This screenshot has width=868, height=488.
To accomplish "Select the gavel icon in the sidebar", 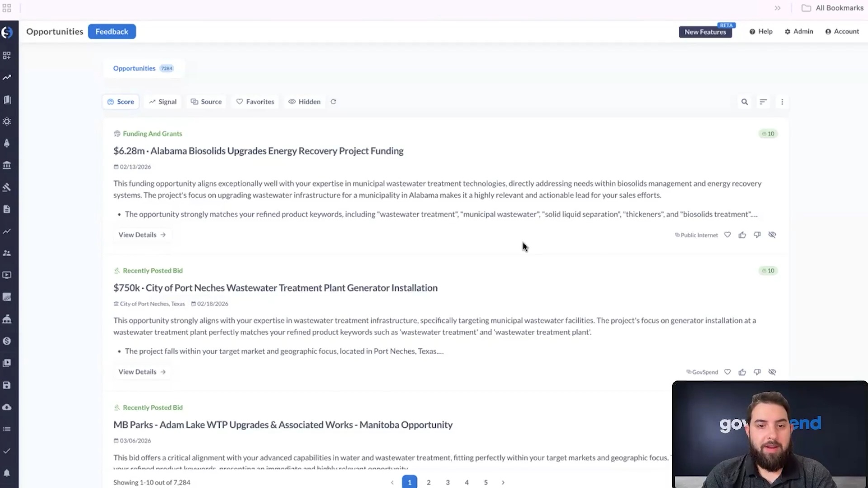I will (7, 187).
